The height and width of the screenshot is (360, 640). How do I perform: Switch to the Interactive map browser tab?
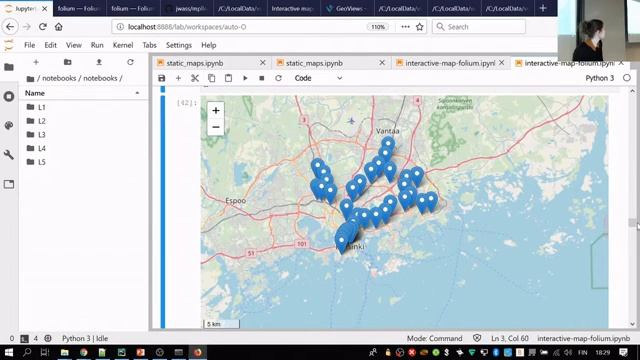293,8
